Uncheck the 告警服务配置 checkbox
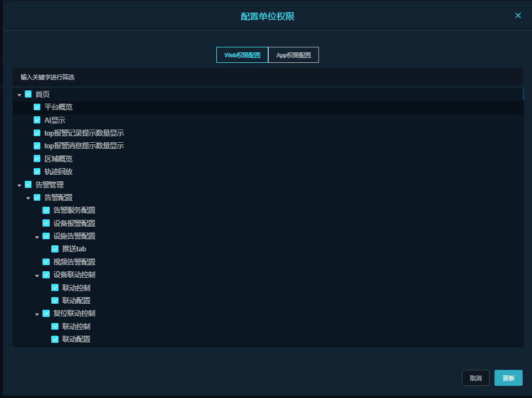 [x=46, y=210]
